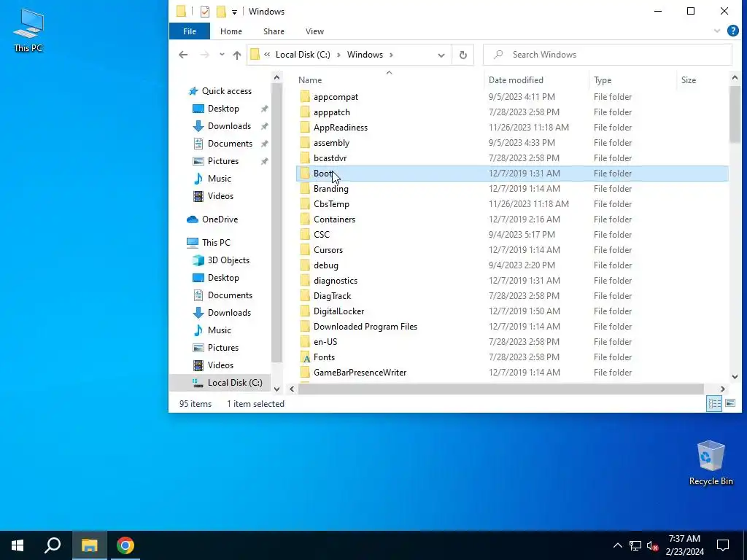The height and width of the screenshot is (560, 747).
Task: Open recent locations dropdown arrow
Action: click(x=222, y=55)
